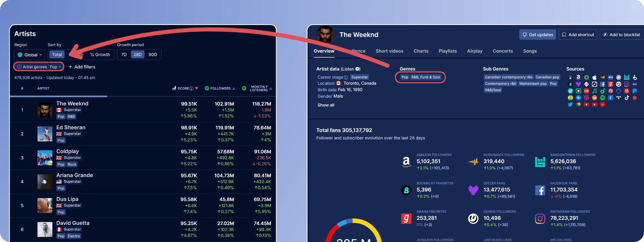Sort artists by % Growth
Screen dimensions: 644x242
[x=100, y=54]
